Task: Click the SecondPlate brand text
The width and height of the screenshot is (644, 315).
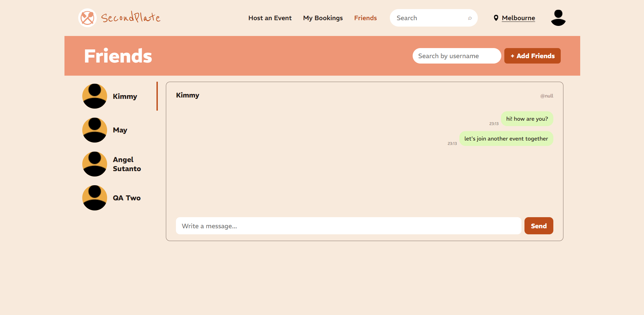Action: [131, 17]
